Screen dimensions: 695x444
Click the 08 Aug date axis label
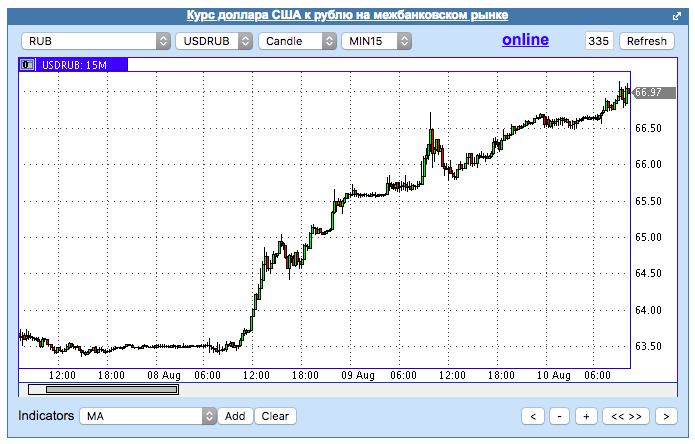click(164, 376)
